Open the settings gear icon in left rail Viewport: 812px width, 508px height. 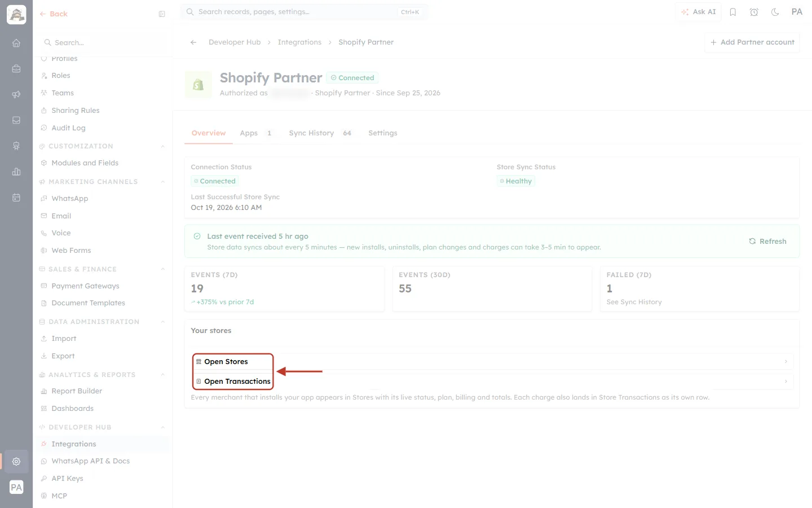tap(16, 461)
